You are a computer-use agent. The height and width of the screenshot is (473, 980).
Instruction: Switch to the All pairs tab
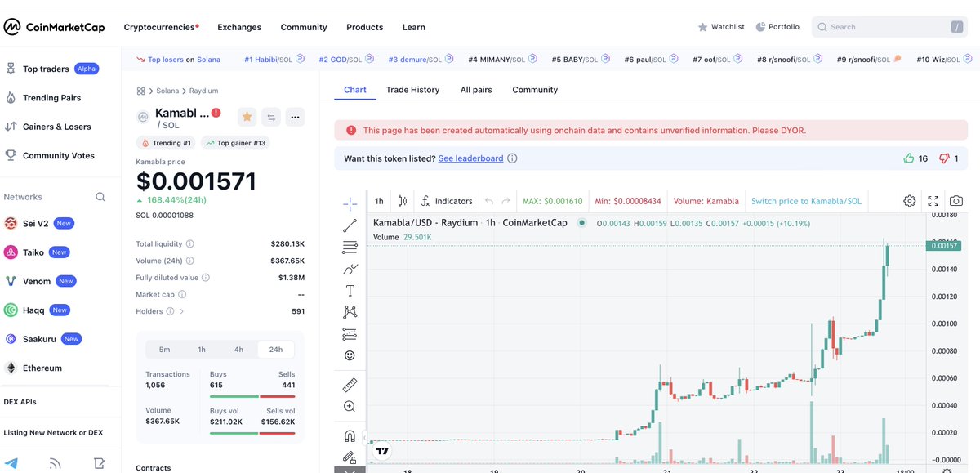pyautogui.click(x=476, y=90)
